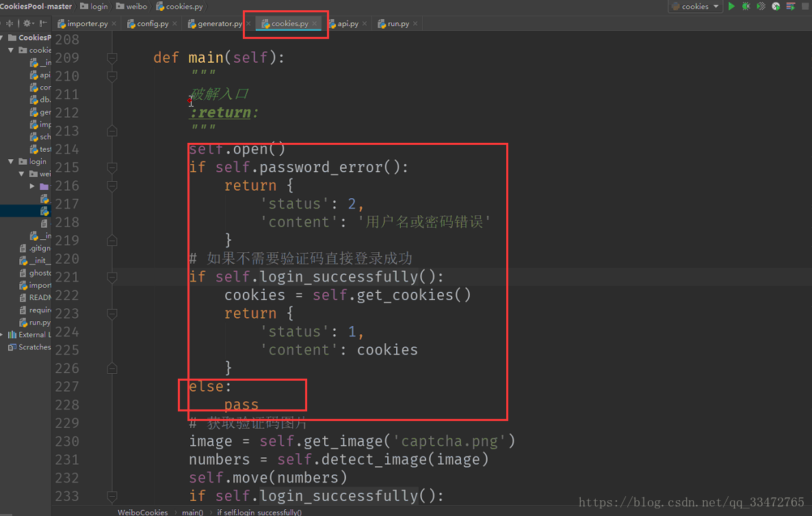This screenshot has width=812, height=516.
Task: Hide the project panel with the arrow-bar icon
Action: [x=44, y=23]
